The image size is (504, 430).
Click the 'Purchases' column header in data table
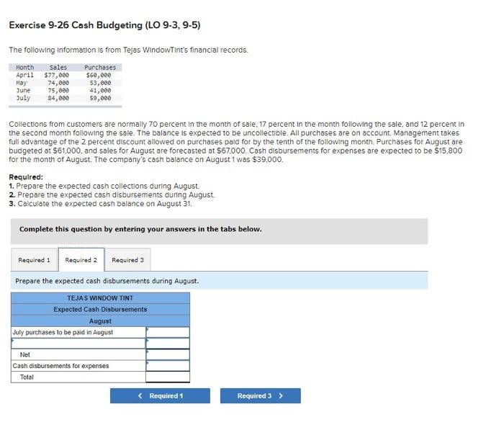coord(100,67)
